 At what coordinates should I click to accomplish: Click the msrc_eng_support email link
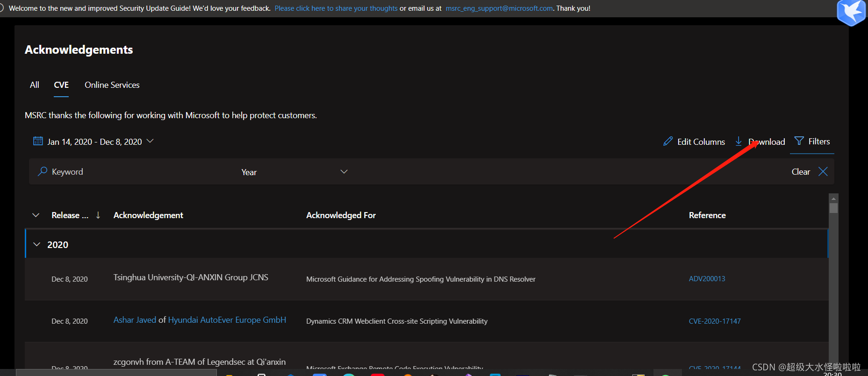[x=499, y=8]
